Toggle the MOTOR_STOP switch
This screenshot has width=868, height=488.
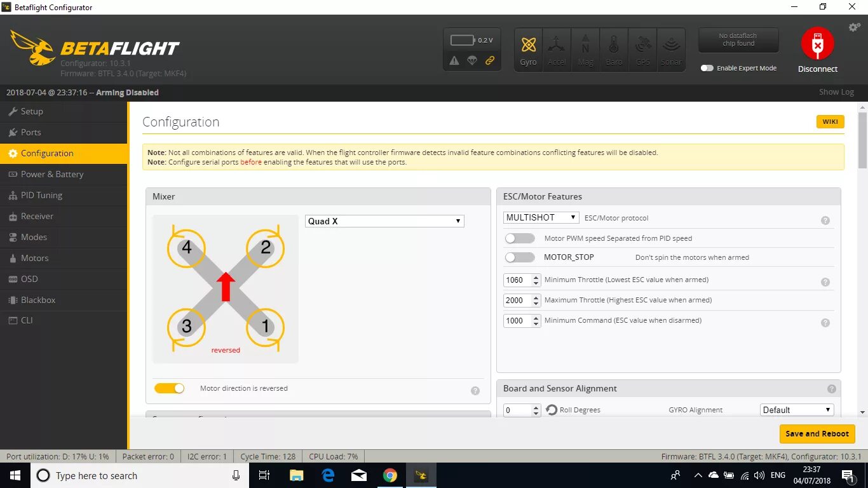pos(520,257)
